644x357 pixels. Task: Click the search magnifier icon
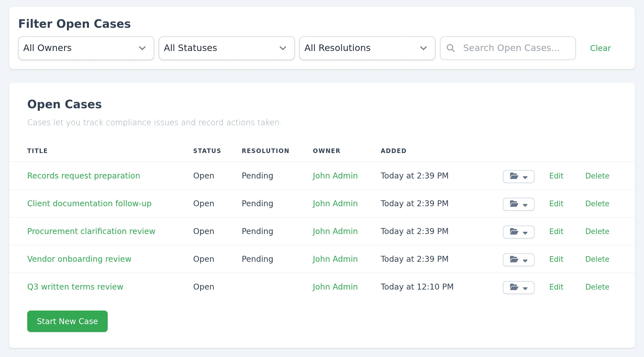point(450,48)
